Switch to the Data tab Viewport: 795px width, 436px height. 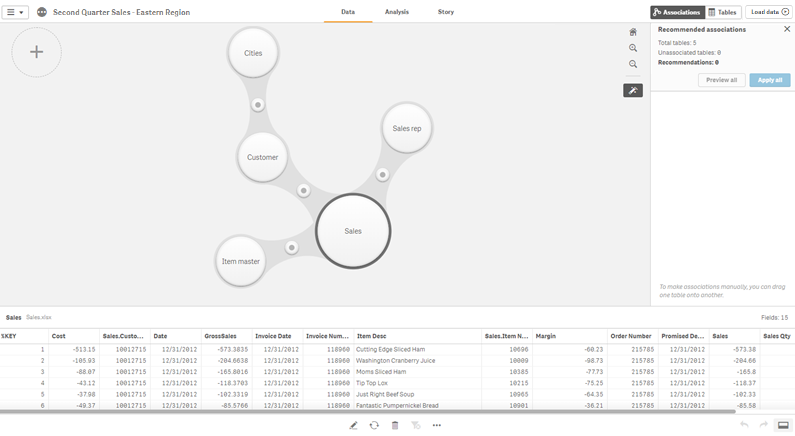[x=348, y=12]
